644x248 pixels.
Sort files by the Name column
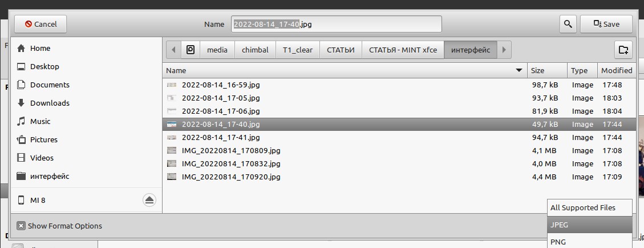click(342, 71)
